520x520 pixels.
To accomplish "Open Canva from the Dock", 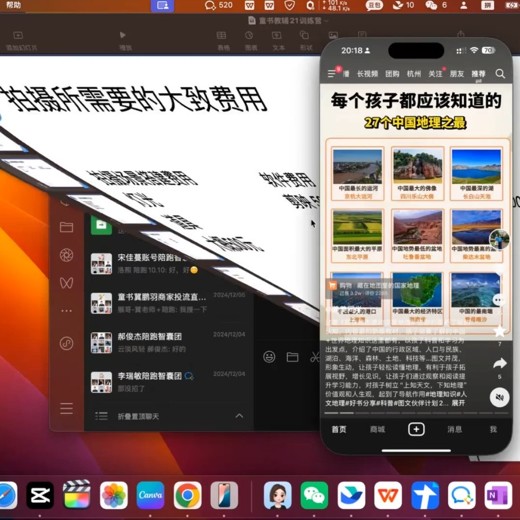I will (x=150, y=495).
